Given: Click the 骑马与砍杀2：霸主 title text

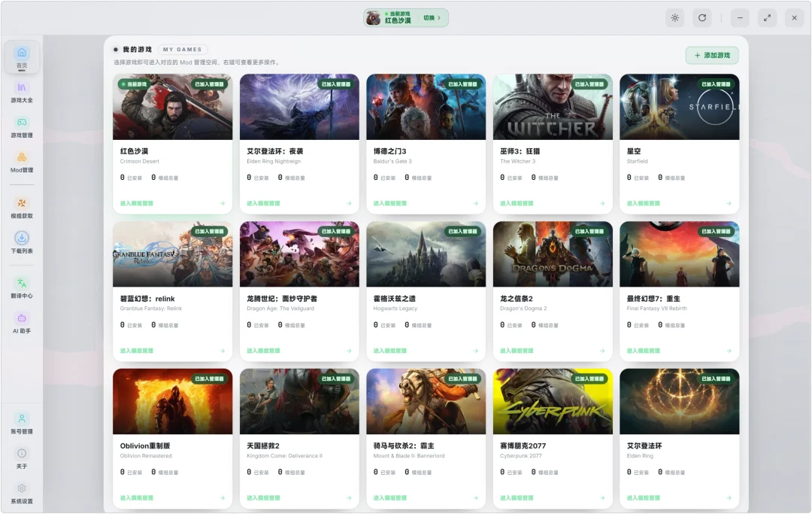Looking at the screenshot, I should [404, 446].
